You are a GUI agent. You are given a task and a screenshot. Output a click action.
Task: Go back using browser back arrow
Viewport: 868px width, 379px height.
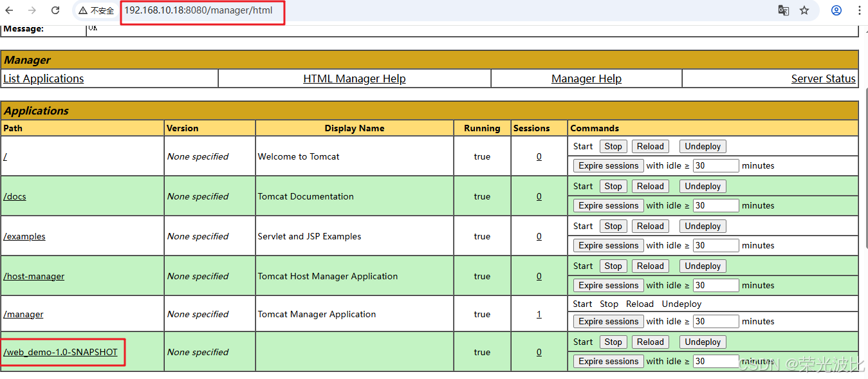(x=10, y=10)
